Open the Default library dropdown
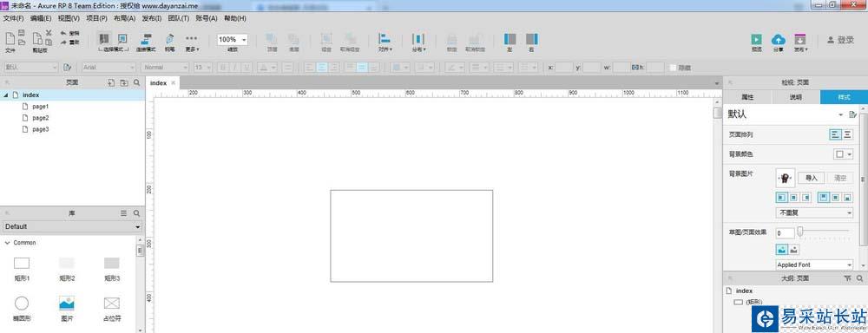868x333 pixels. 72,227
